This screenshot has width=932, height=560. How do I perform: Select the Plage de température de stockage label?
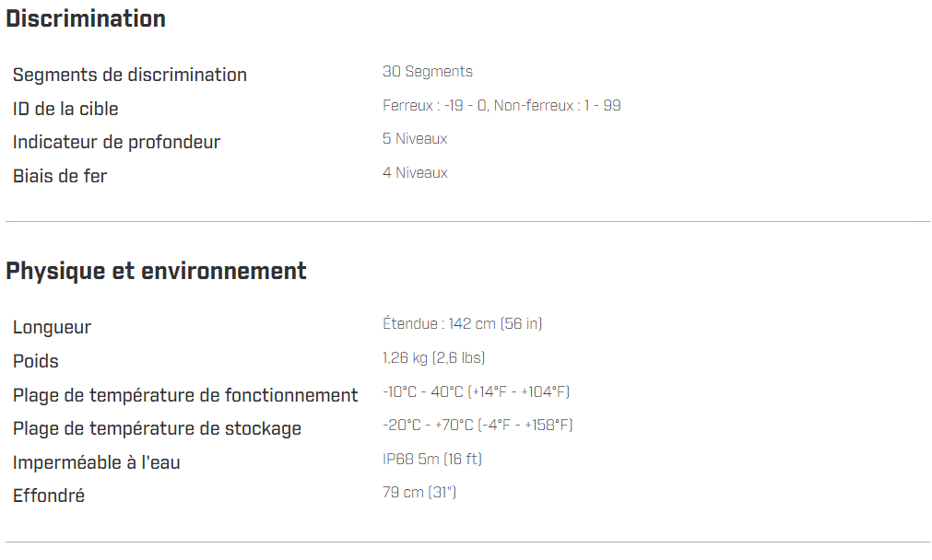tap(157, 428)
